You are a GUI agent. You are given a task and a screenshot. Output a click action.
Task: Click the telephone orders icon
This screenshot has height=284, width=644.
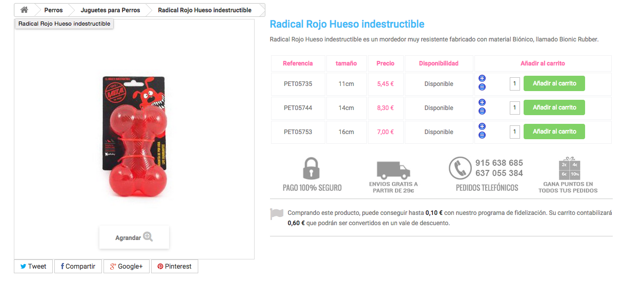[x=460, y=168]
